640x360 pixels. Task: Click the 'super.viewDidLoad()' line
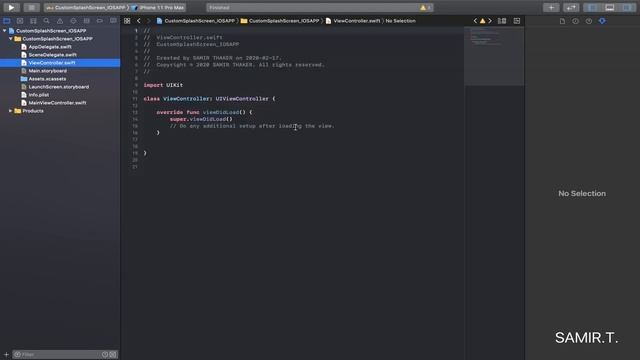(201, 119)
